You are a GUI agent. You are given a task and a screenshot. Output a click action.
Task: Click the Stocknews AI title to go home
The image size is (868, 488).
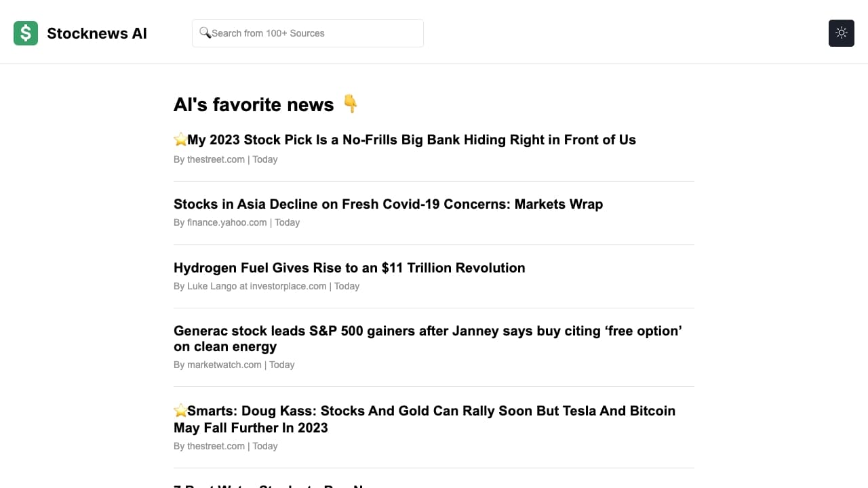tap(97, 33)
